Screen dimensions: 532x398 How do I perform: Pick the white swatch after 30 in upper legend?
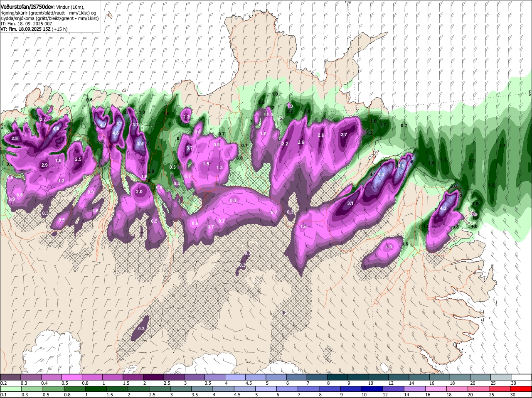click(522, 377)
